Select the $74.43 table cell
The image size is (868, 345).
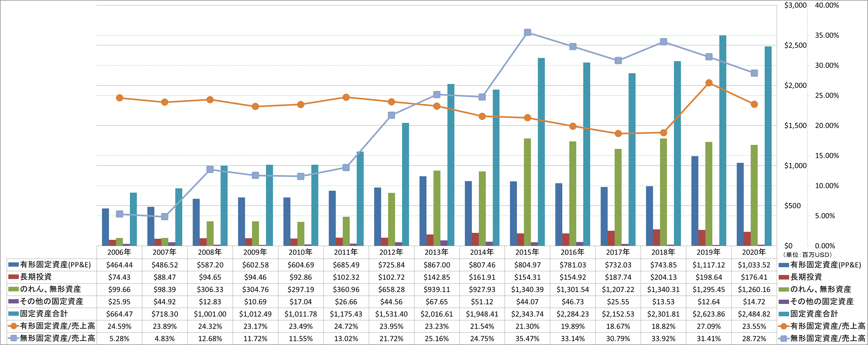click(x=119, y=277)
